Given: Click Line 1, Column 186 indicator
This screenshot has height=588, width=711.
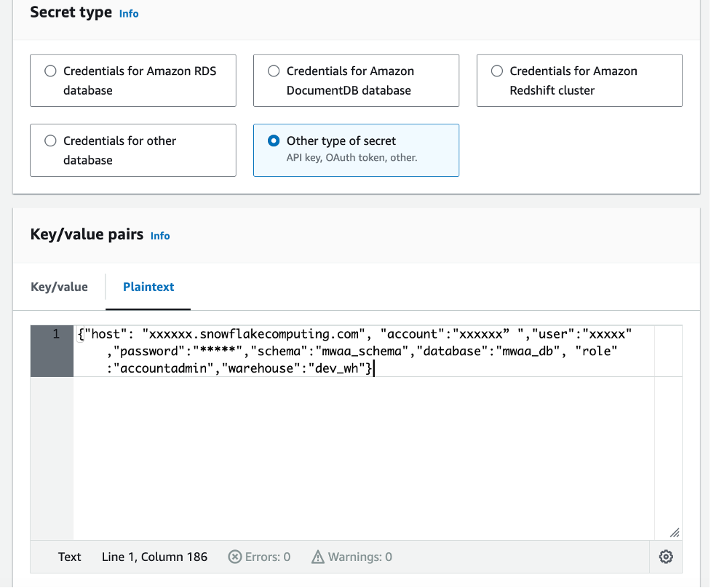Looking at the screenshot, I should 154,557.
